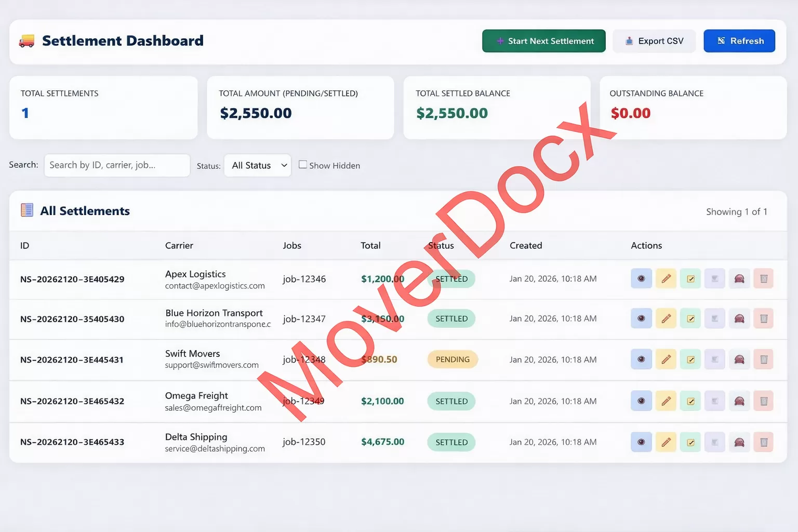
Task: Click the green checkmark icon for Swift Movers
Action: point(690,360)
